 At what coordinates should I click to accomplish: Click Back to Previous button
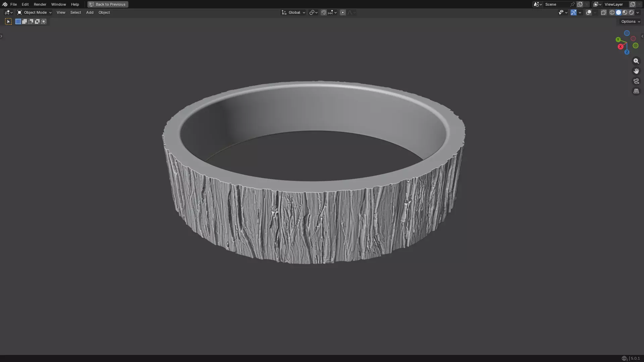[x=108, y=4]
